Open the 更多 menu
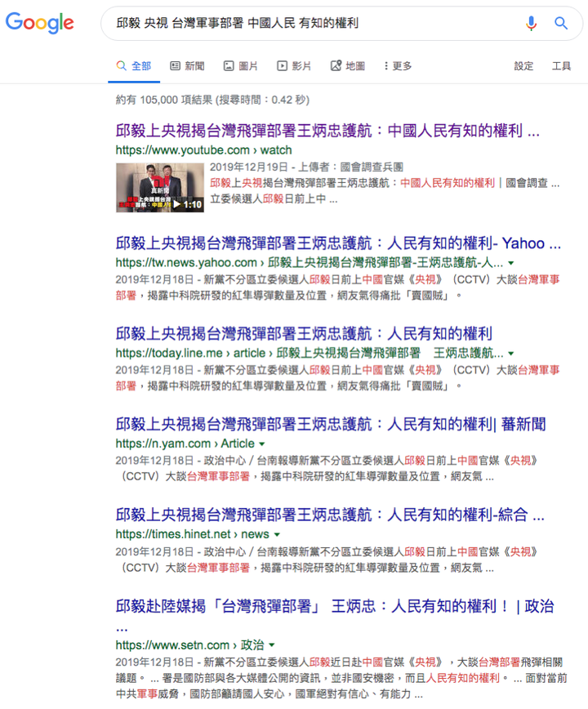 coord(398,66)
